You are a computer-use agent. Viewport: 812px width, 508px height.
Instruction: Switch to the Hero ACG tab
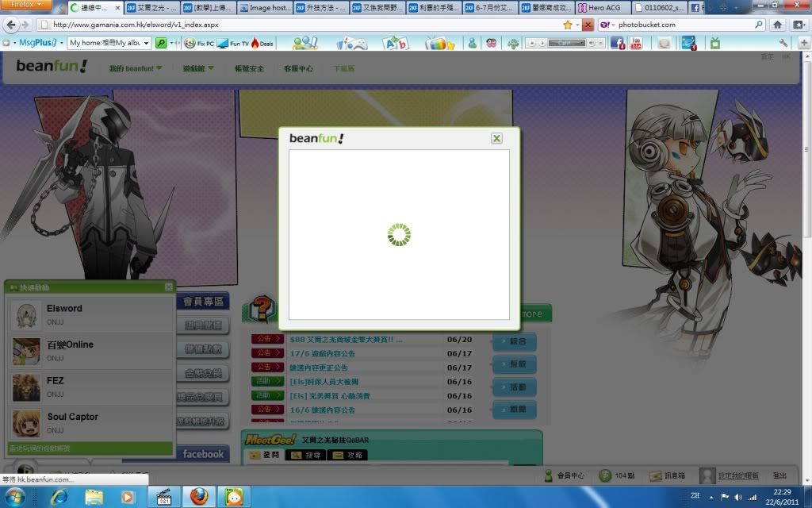coord(604,8)
